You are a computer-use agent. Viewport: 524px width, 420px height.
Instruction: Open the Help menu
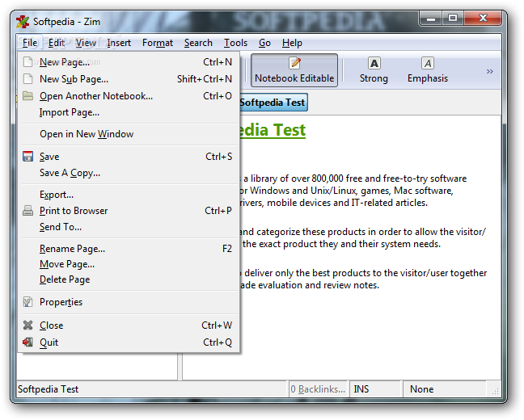point(292,43)
